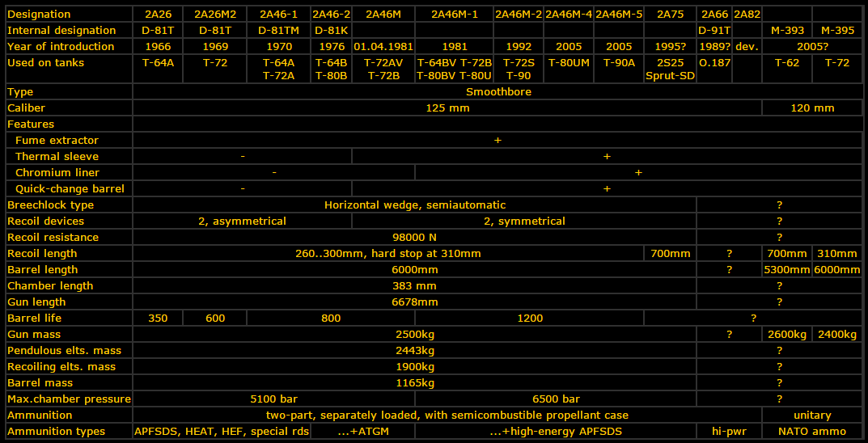
Task: Select the 'NATO ammo' cell
Action: pos(812,431)
